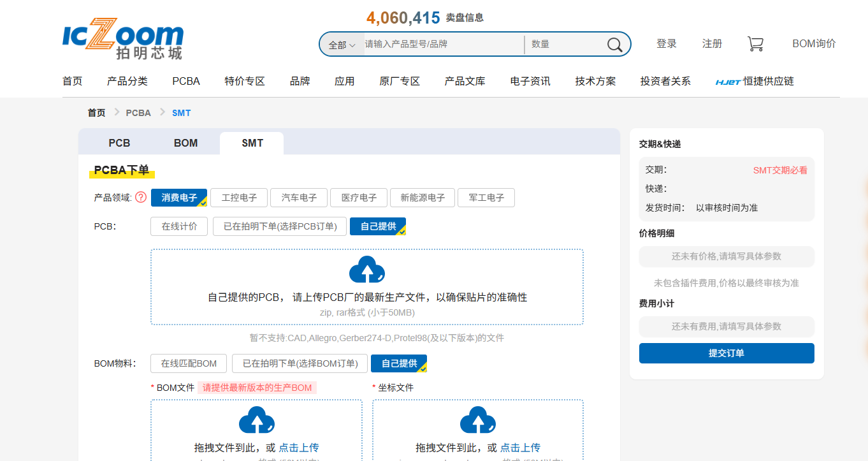Choose 已在拍明下单(选择PCB订单) option
Viewport: 868px width, 461px height.
point(280,226)
